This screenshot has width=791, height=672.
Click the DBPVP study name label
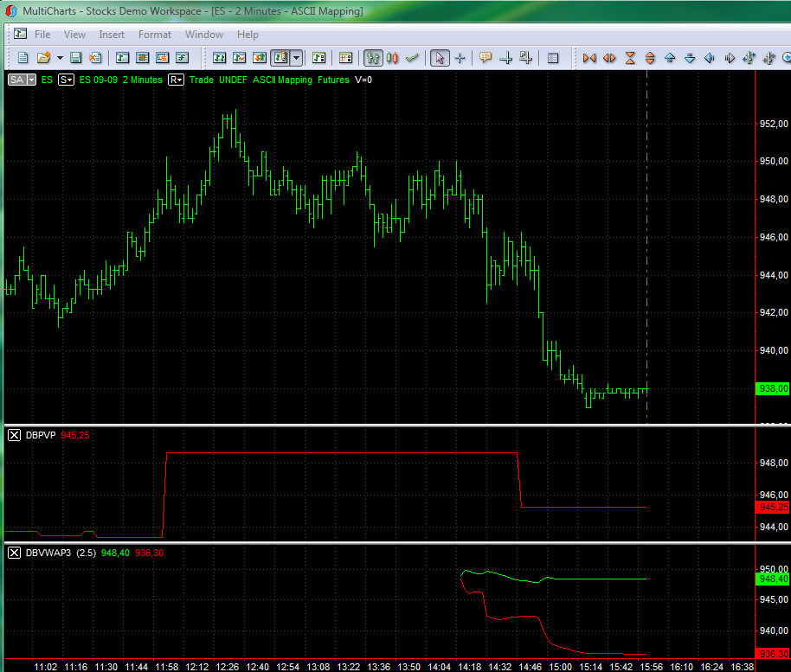(41, 435)
